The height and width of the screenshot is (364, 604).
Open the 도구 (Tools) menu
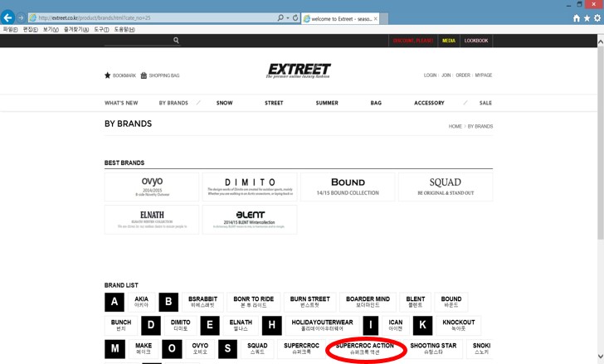(101, 29)
